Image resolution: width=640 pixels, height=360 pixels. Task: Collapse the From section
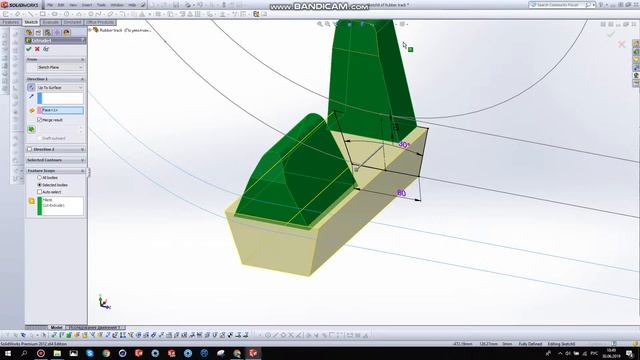coord(82,60)
